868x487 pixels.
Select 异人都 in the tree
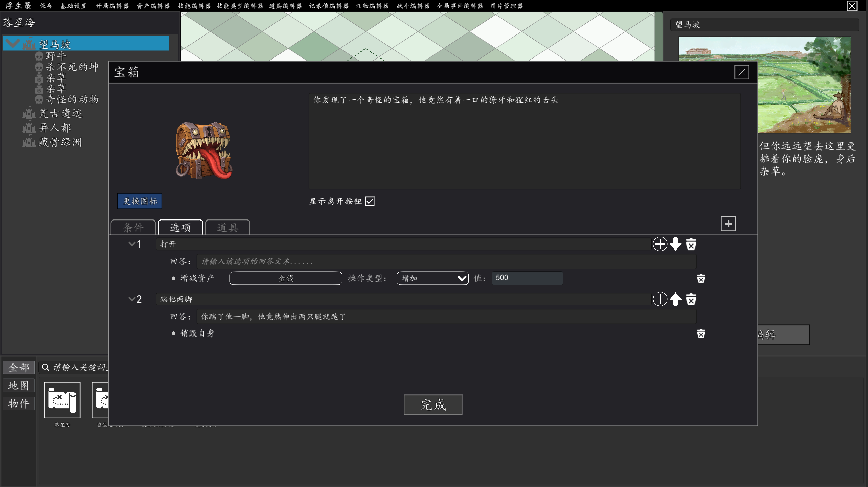point(55,127)
